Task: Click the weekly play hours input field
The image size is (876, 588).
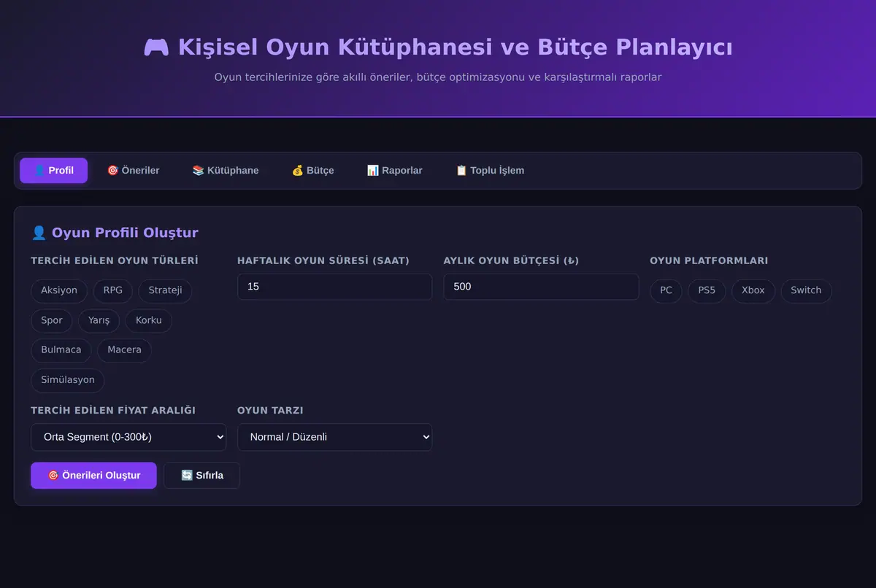Action: (335, 287)
